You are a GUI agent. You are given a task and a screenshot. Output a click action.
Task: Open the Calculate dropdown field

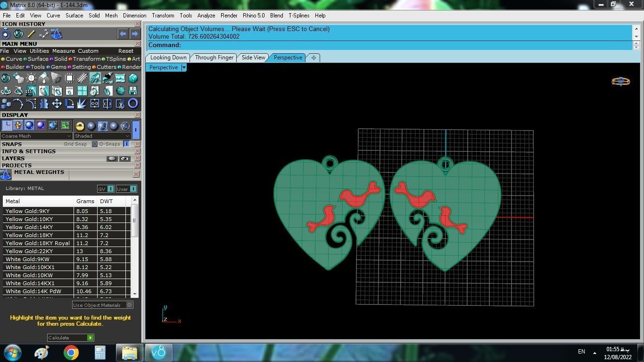pyautogui.click(x=71, y=337)
